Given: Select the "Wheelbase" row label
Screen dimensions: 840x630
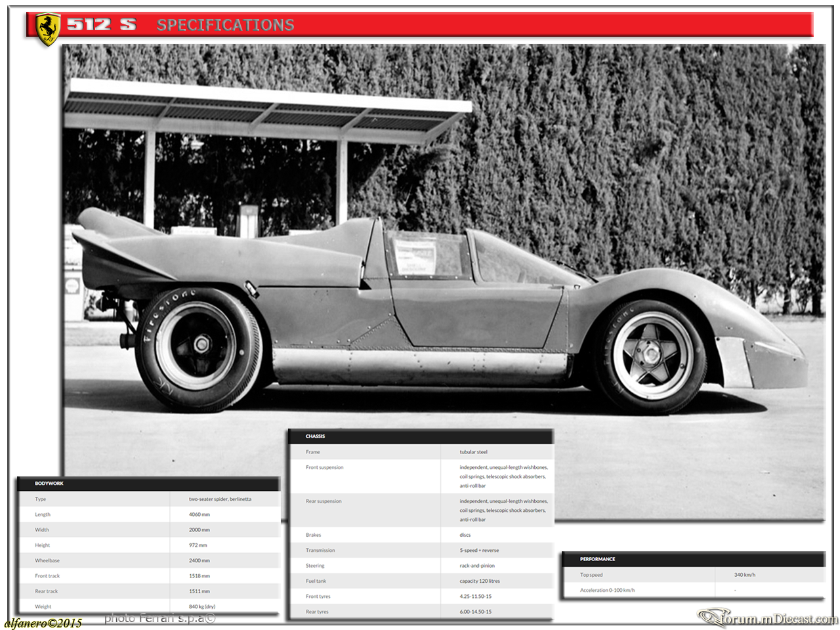Looking at the screenshot, I should tap(47, 560).
